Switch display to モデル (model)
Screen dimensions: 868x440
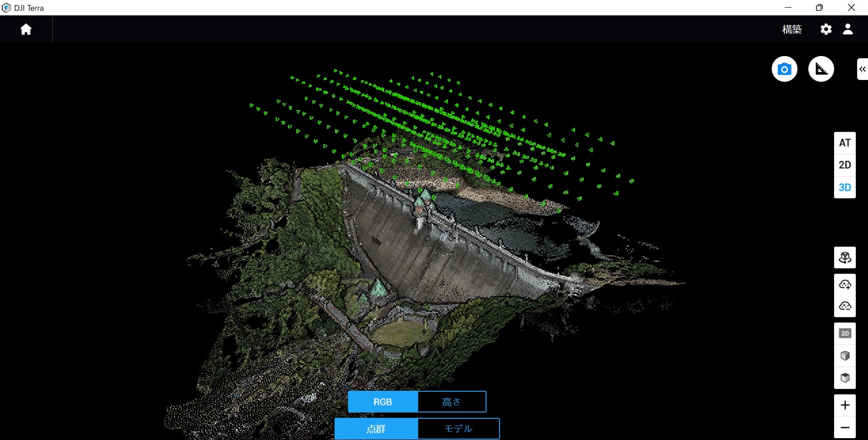[458, 429]
